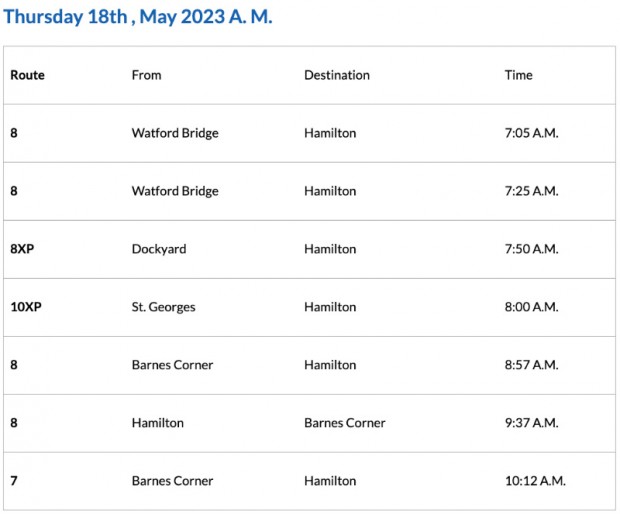Select the 7:25 A.M. time cell

[531, 191]
